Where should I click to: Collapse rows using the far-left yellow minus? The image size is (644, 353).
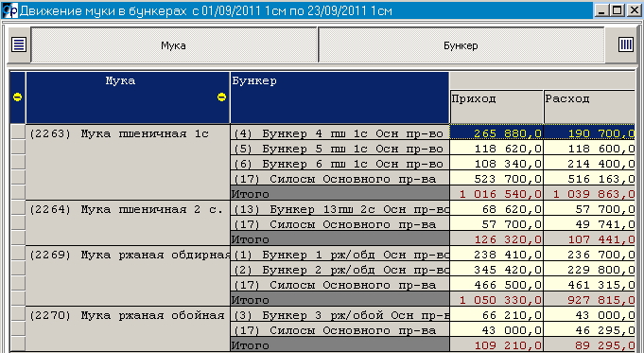point(17,97)
